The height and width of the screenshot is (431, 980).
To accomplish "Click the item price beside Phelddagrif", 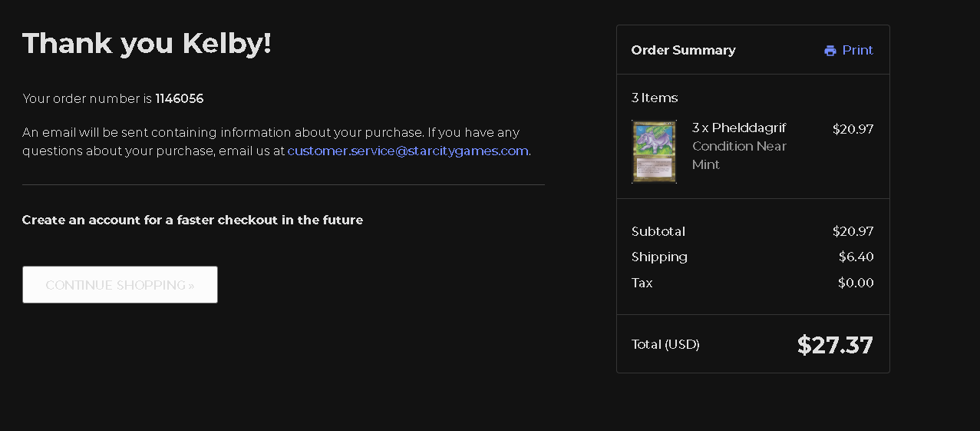I will pos(853,129).
